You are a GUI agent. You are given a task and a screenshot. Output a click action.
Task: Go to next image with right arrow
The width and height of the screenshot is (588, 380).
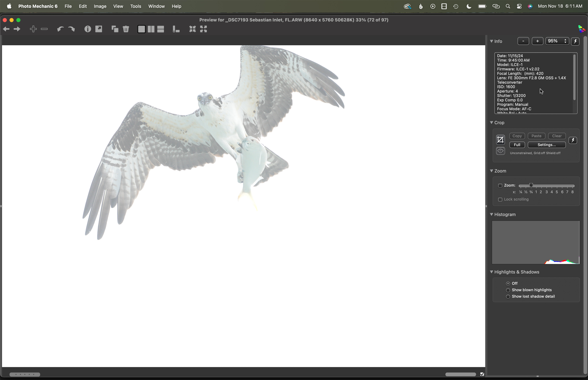[17, 29]
